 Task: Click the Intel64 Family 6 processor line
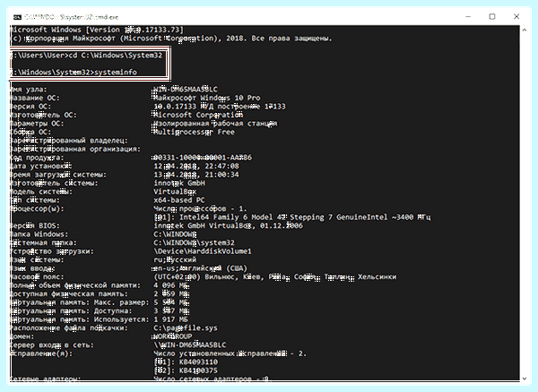click(292, 217)
